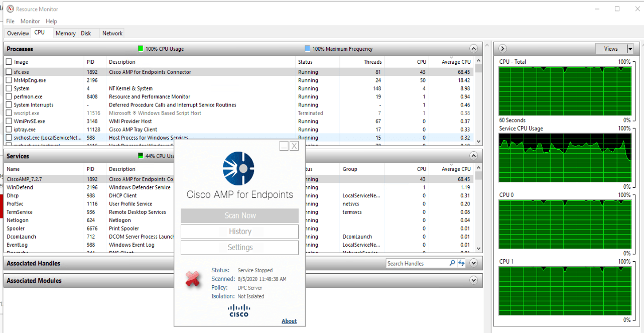Click the Scan Now button
644x333 pixels.
pyautogui.click(x=239, y=215)
